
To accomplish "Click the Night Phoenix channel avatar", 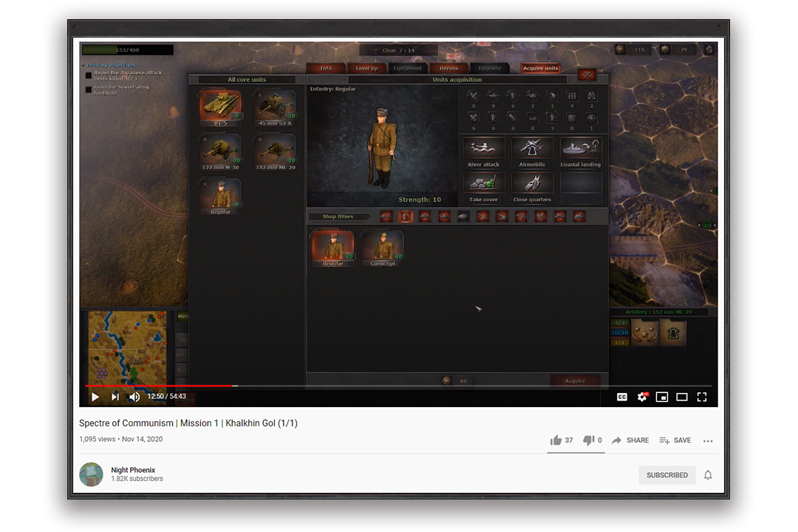I will [91, 474].
